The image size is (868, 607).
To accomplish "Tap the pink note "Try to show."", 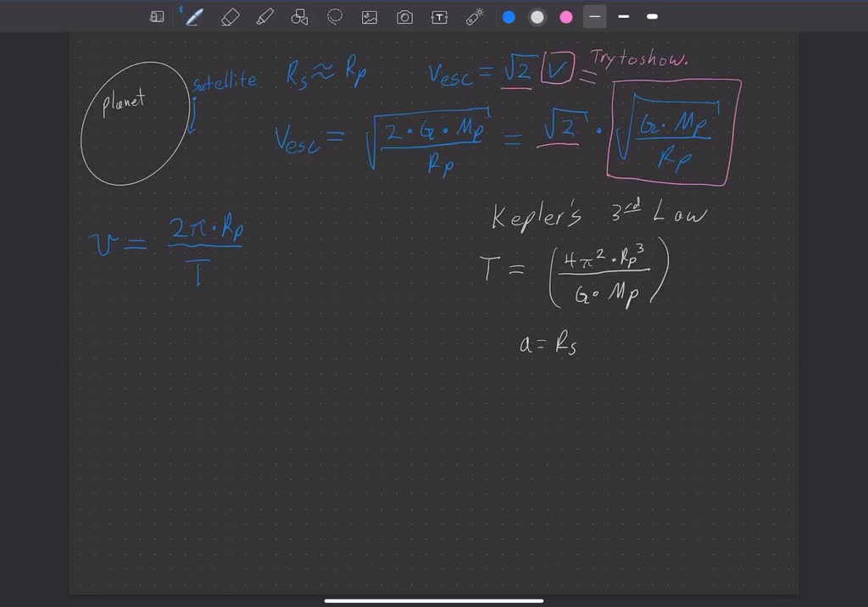I will tap(639, 58).
